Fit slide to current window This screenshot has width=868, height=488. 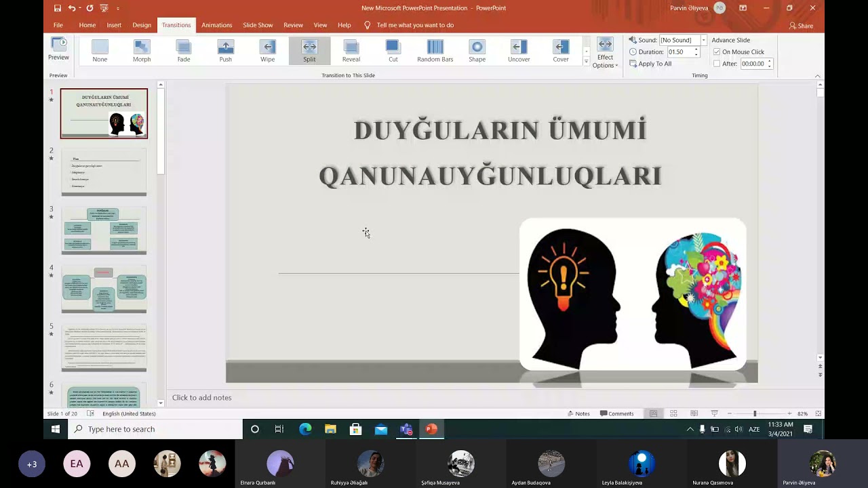pyautogui.click(x=818, y=413)
